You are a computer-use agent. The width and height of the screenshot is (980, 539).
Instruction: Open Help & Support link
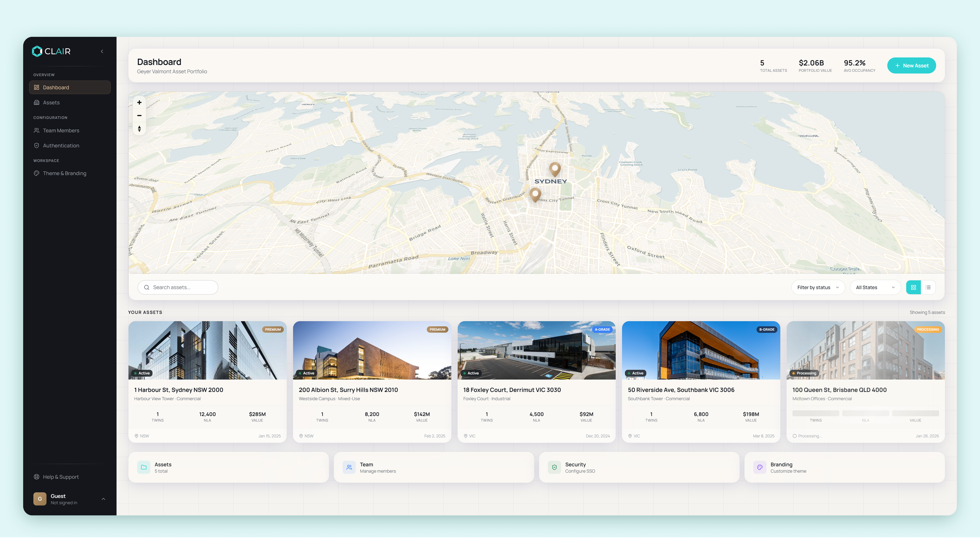pos(60,477)
